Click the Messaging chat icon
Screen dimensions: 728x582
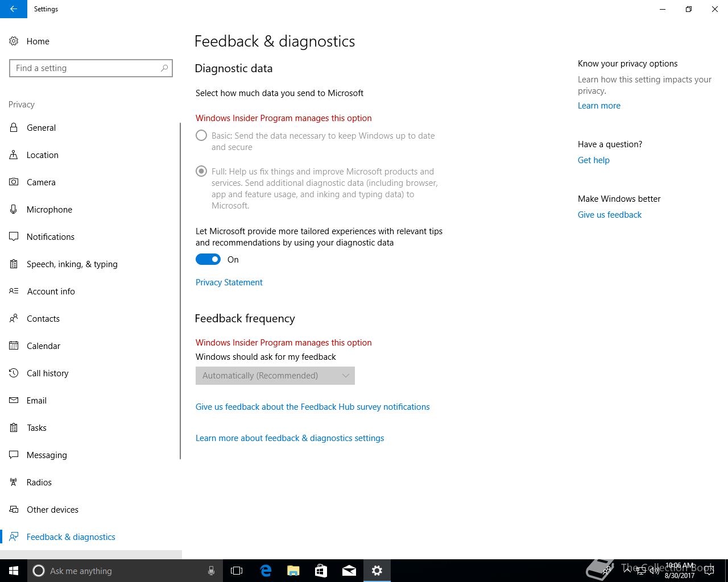pos(14,455)
